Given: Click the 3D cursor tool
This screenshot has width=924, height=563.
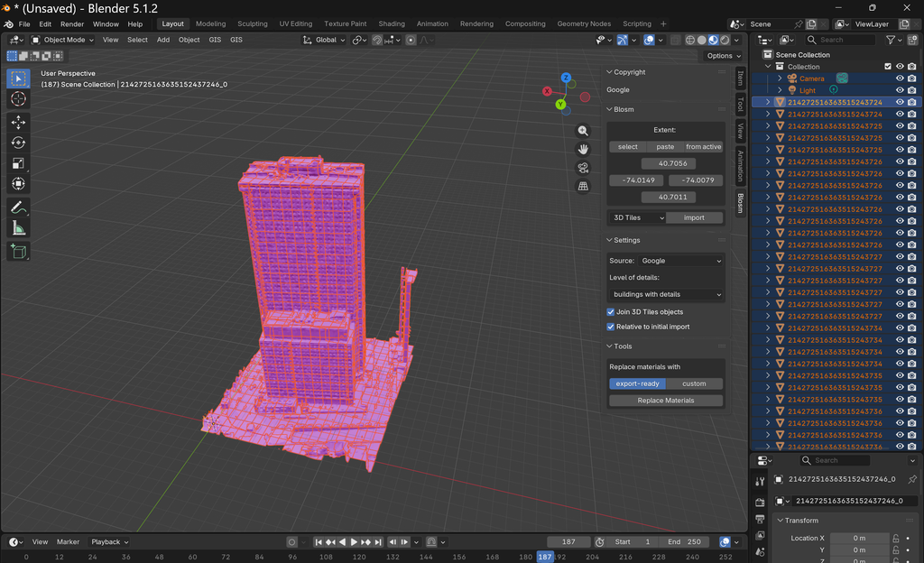Looking at the screenshot, I should (18, 99).
